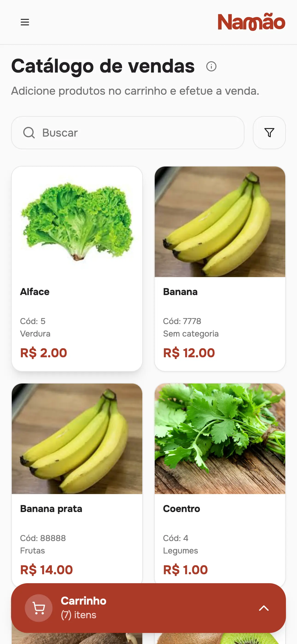This screenshot has width=297, height=644.
Task: Type in the Buscar search field
Action: [140, 132]
